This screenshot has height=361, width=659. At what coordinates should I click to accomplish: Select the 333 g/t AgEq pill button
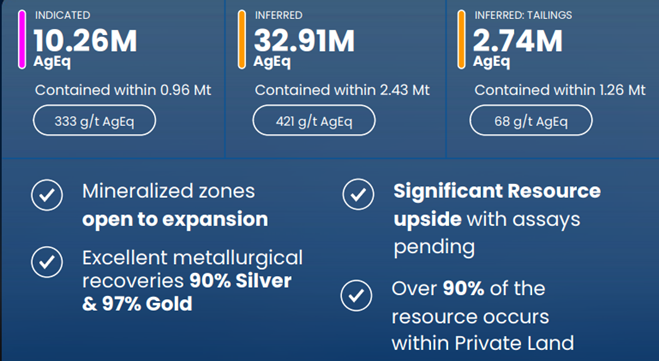click(95, 121)
